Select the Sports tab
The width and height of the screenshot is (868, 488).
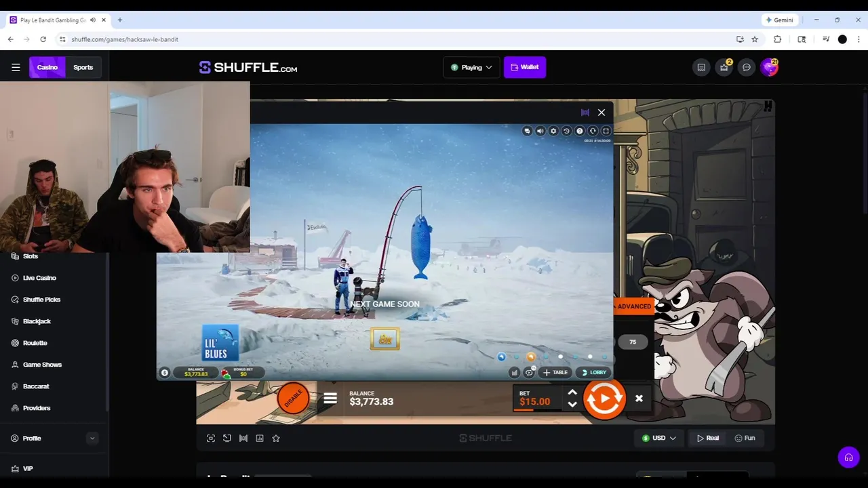(83, 67)
